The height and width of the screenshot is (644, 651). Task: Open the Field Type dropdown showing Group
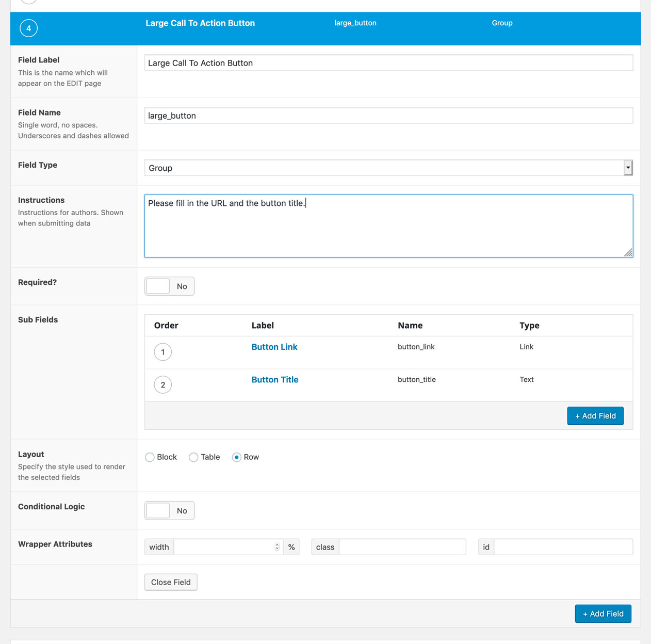388,168
